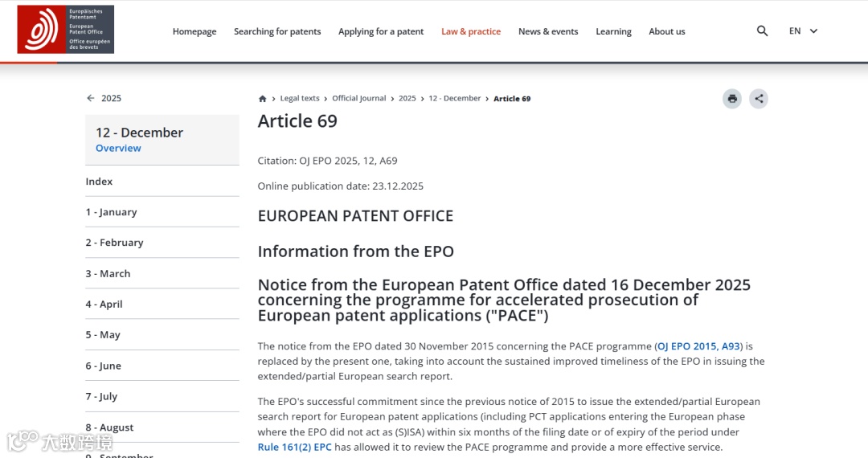Click Official Journal breadcrumb link
Viewport: 868px width, 458px height.
coord(358,99)
